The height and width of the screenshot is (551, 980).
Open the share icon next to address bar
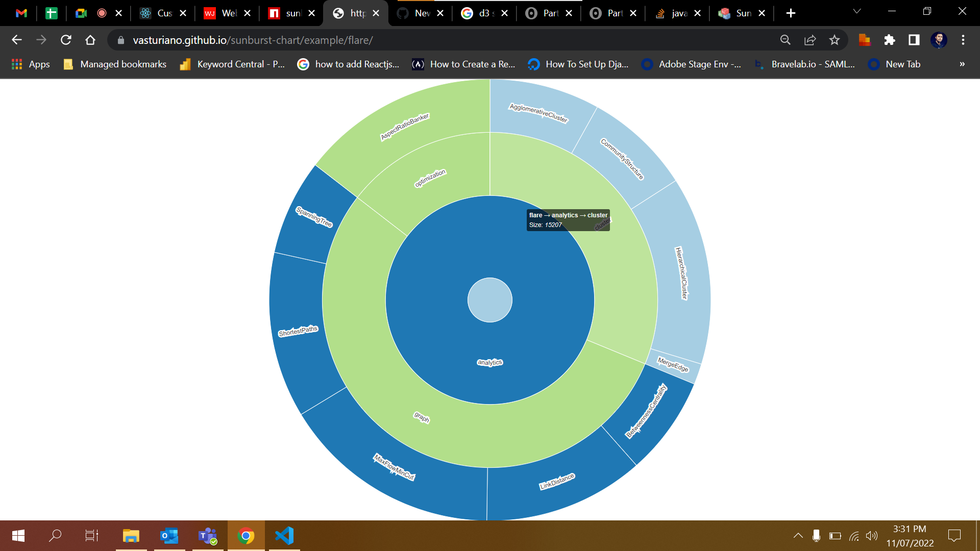tap(810, 40)
